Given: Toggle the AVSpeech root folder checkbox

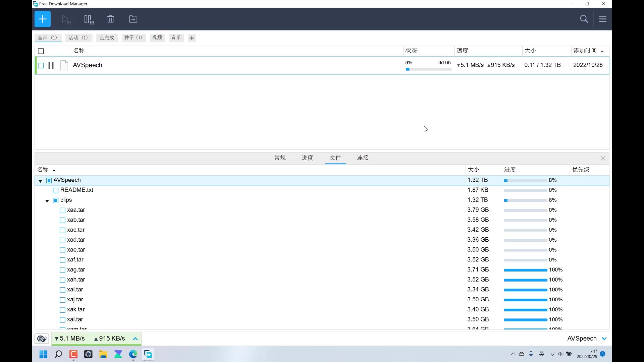Looking at the screenshot, I should coord(49,181).
